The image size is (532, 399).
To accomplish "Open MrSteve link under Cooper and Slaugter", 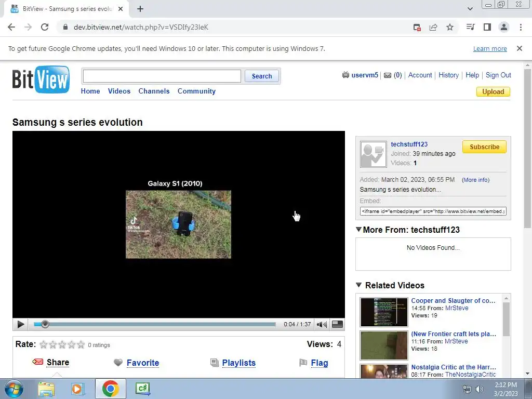I will [x=456, y=308].
